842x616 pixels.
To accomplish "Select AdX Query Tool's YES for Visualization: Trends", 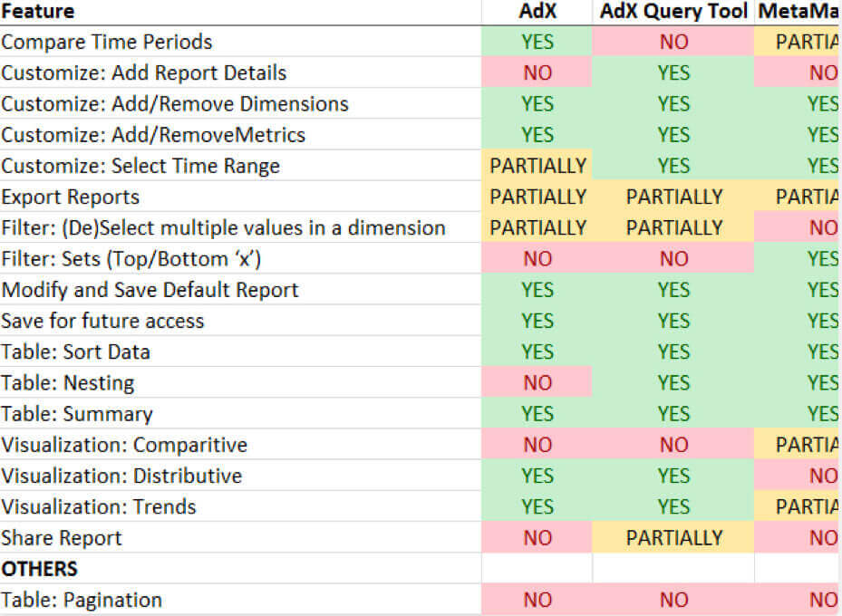I will (x=673, y=506).
